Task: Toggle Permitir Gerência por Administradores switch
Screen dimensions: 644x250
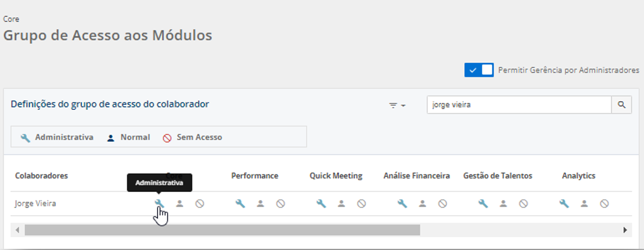Action: point(479,70)
